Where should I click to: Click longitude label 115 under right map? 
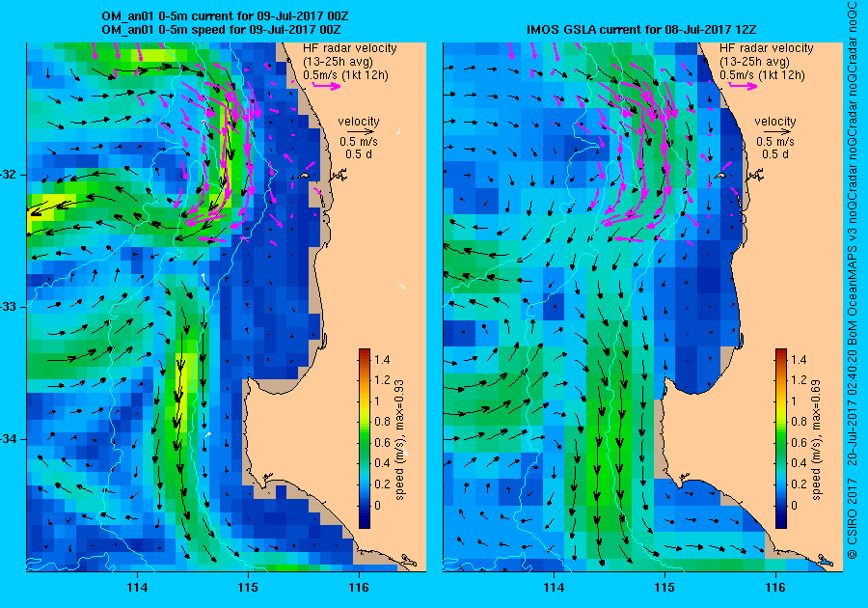pyautogui.click(x=665, y=588)
